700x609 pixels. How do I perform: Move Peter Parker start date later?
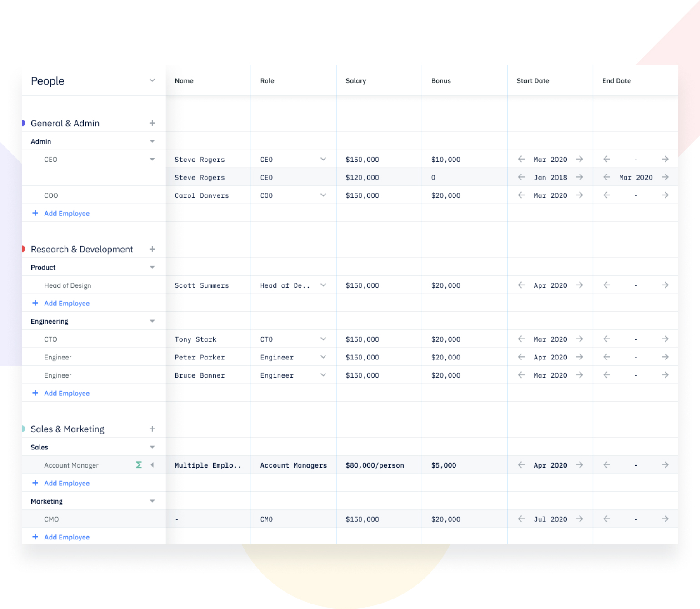580,357
